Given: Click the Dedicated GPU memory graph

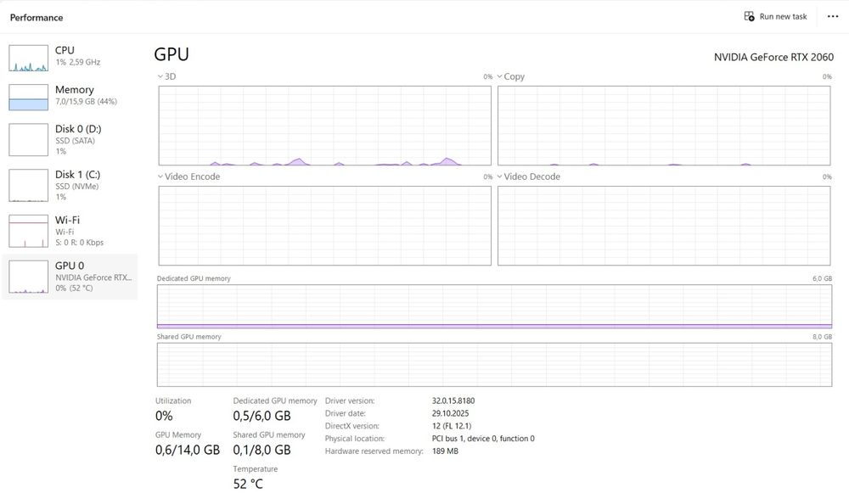Looking at the screenshot, I should [x=494, y=306].
